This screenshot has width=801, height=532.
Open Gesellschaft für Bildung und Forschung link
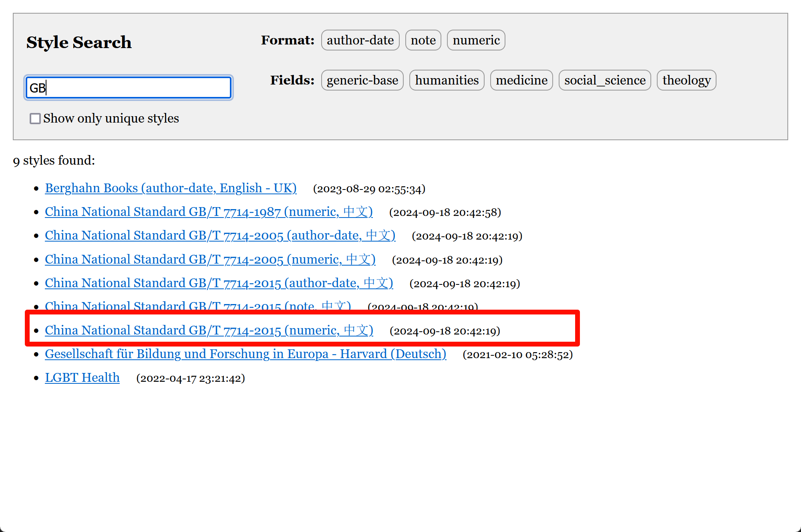click(x=245, y=354)
